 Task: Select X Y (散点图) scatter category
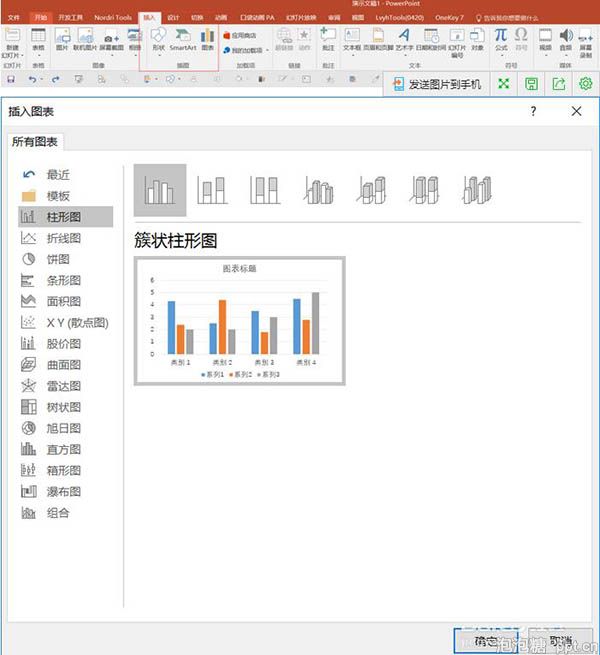(x=66, y=322)
